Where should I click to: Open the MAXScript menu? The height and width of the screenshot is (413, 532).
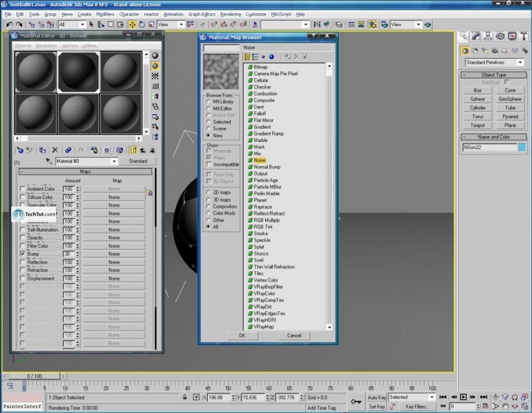point(281,14)
